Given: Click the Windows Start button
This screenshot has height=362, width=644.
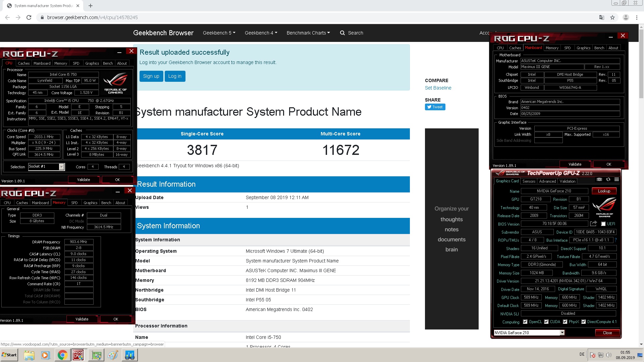Looking at the screenshot, I should (9, 355).
